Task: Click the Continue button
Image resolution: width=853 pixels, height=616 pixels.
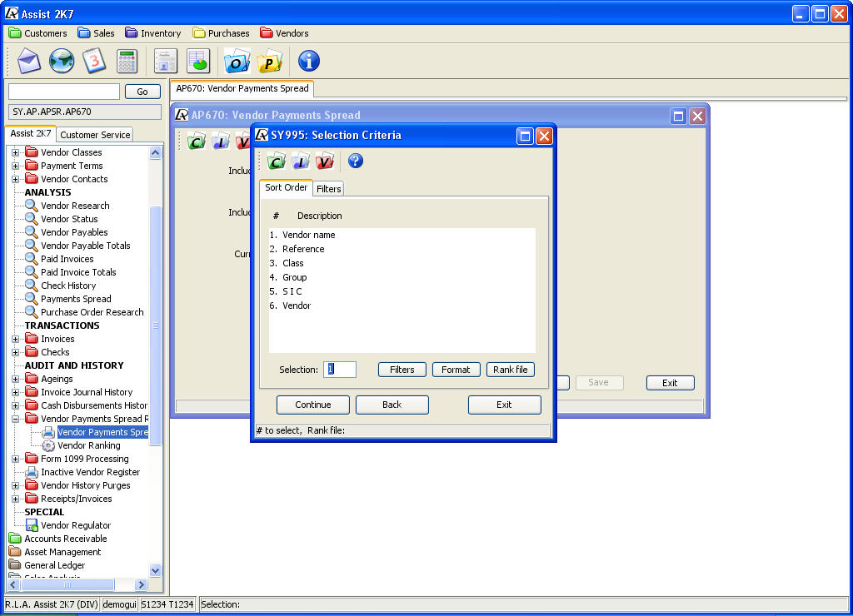Action: coord(313,405)
